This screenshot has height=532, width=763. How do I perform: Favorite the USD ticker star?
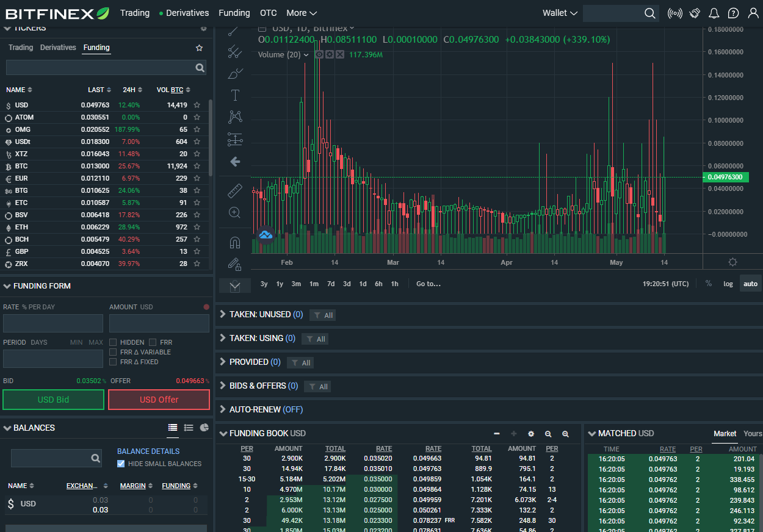coord(197,105)
